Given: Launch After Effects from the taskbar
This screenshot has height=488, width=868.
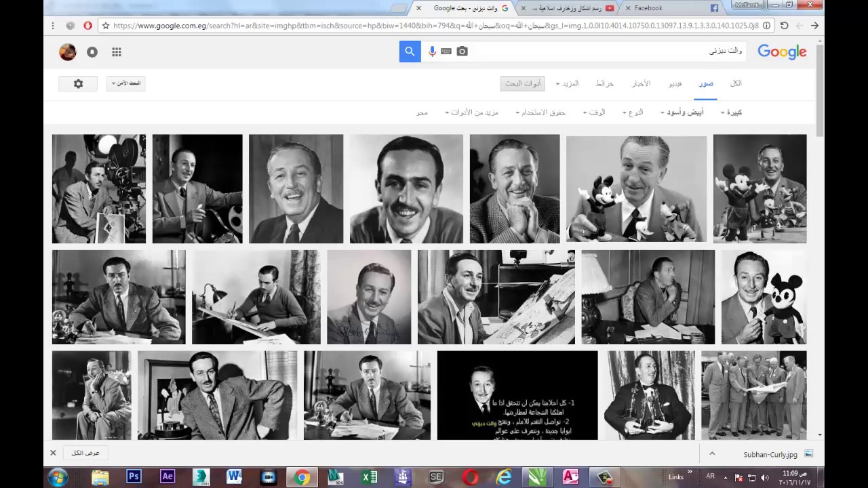Looking at the screenshot, I should pyautogui.click(x=167, y=476).
